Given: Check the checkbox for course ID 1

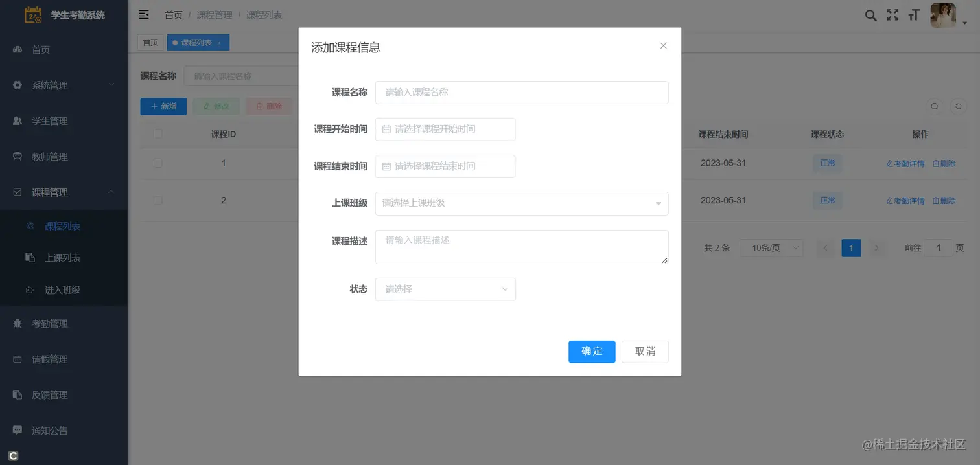Looking at the screenshot, I should pos(157,163).
